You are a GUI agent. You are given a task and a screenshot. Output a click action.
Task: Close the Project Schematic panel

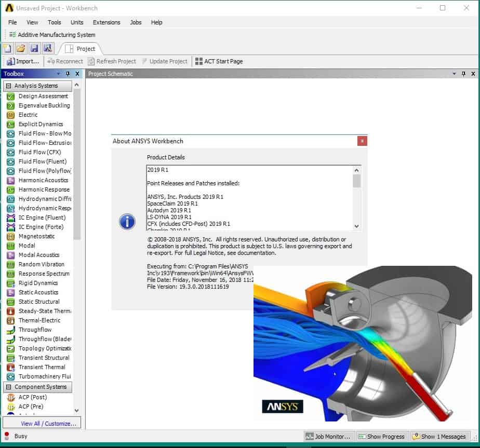pos(473,74)
